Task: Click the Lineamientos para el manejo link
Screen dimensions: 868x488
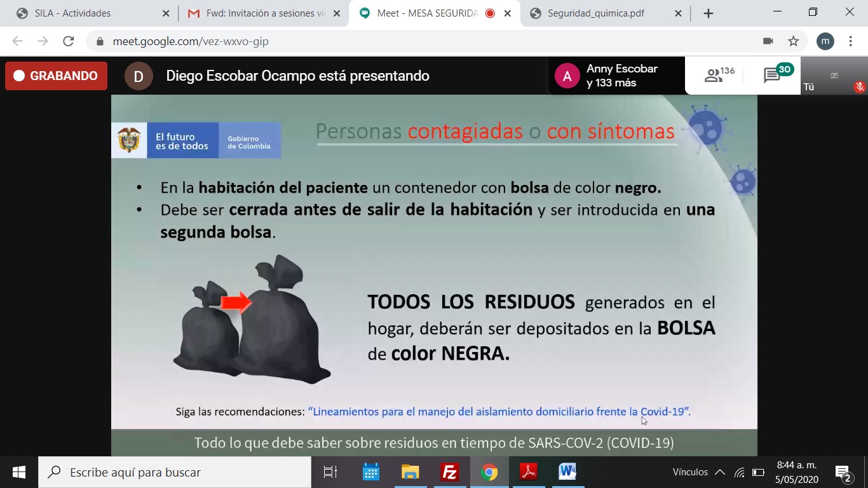Action: pyautogui.click(x=499, y=412)
